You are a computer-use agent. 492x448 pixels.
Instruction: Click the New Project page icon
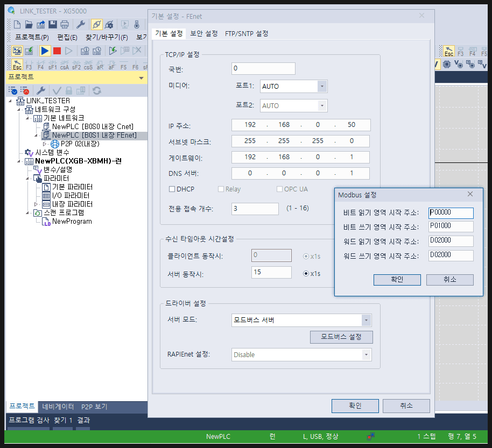click(x=17, y=24)
